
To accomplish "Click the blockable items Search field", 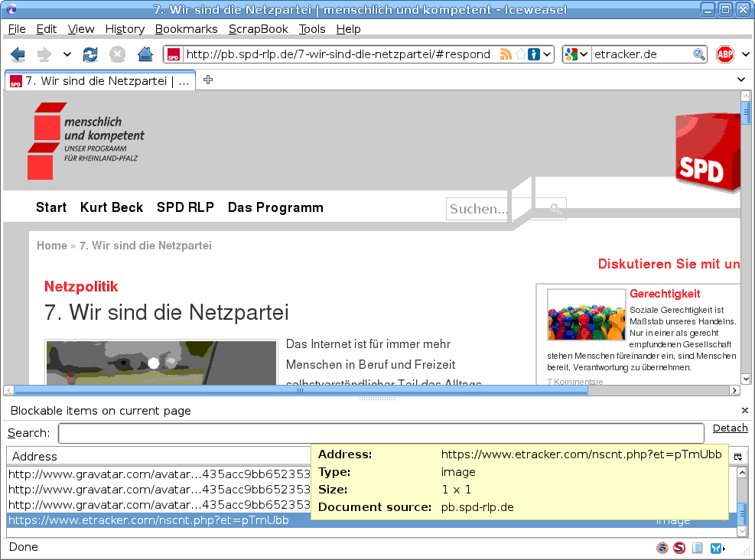I will pyautogui.click(x=381, y=433).
